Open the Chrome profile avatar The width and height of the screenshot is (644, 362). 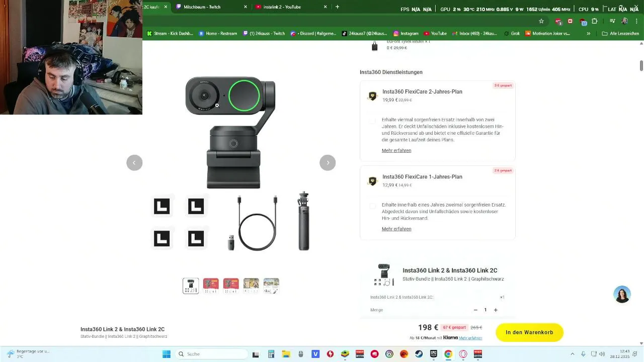click(624, 21)
